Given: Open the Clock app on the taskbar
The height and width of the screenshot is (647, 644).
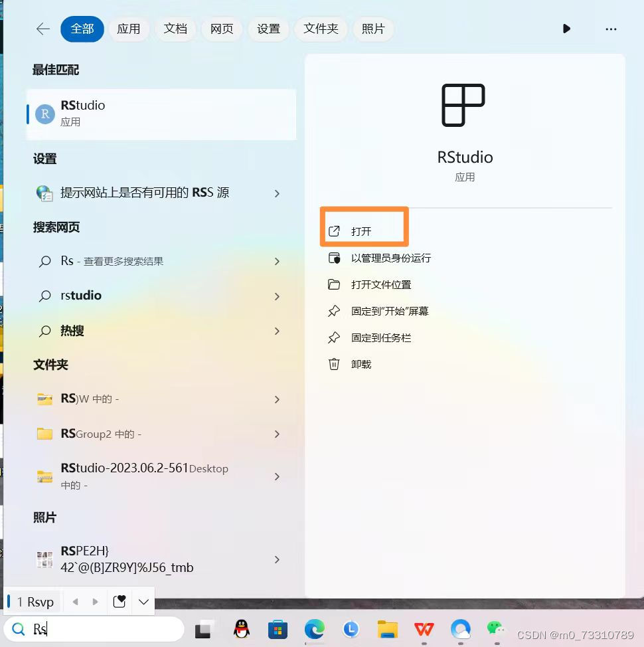Looking at the screenshot, I should (351, 629).
